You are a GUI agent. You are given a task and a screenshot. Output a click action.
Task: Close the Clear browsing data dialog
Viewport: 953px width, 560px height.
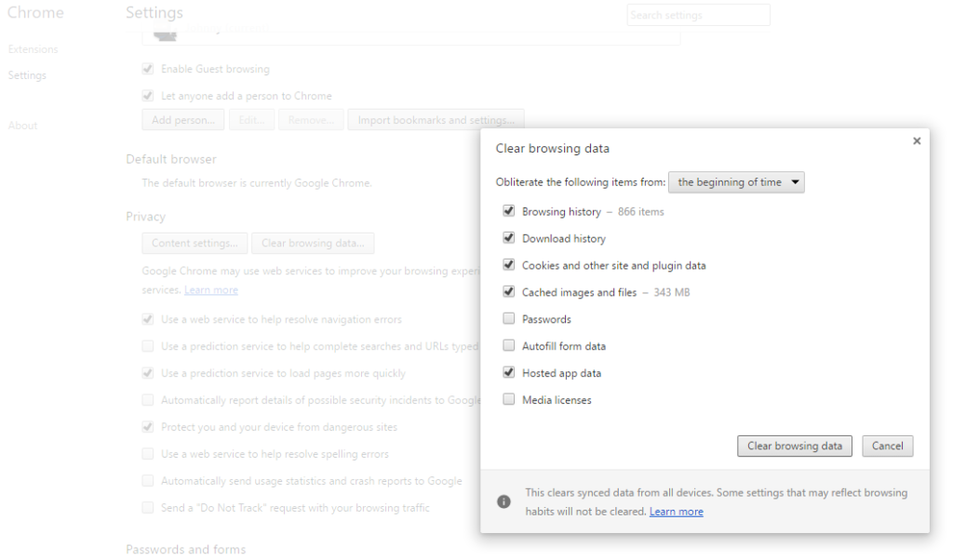[916, 141]
